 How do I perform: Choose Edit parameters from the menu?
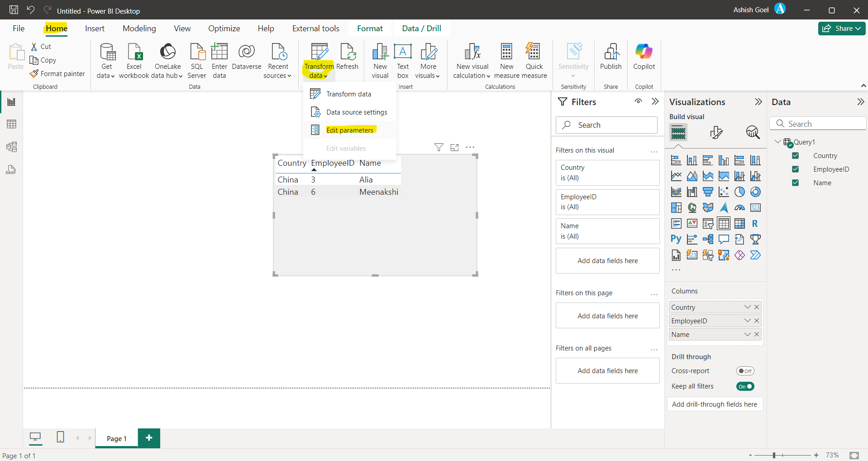[x=351, y=130]
